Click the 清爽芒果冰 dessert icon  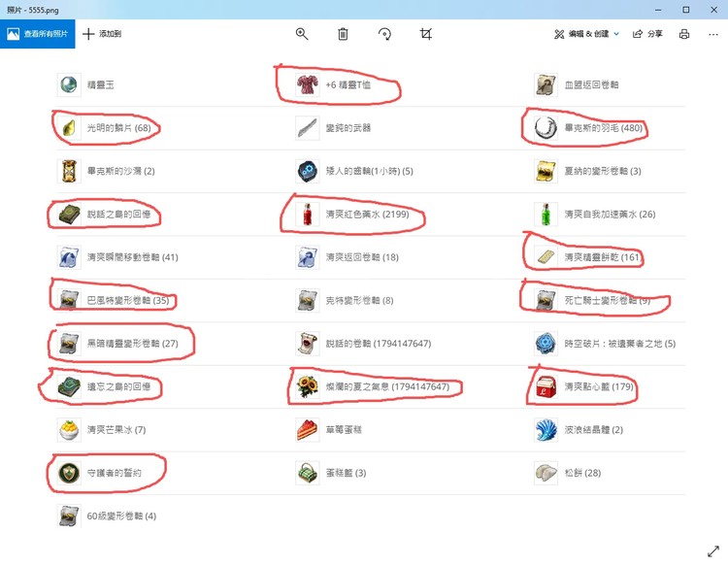pos(69,430)
